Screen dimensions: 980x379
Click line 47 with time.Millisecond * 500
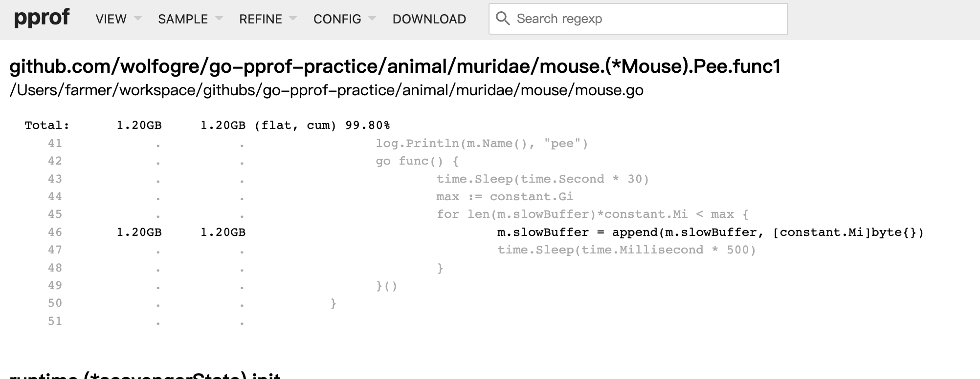pyautogui.click(x=626, y=250)
